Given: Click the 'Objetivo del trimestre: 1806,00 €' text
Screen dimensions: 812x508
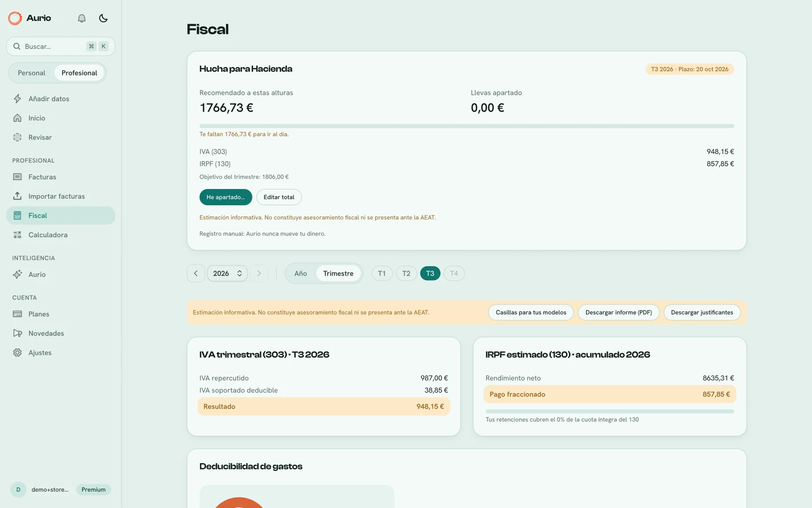Looking at the screenshot, I should point(244,177).
